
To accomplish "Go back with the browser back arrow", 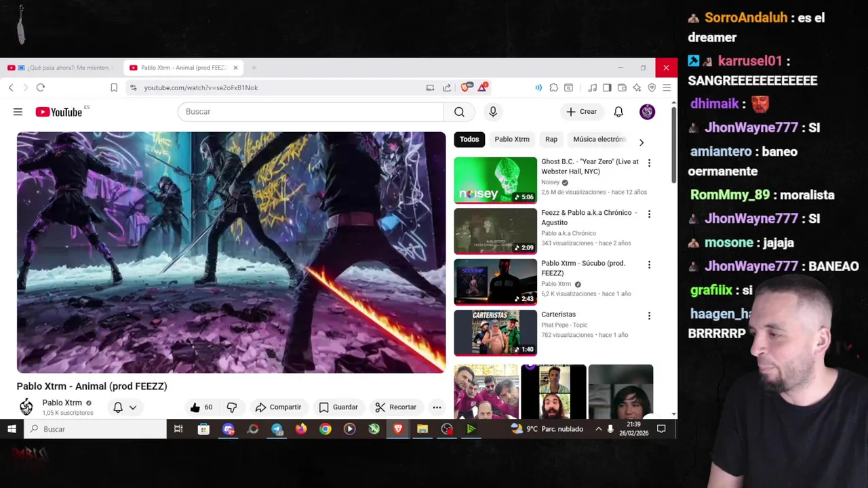I will click(11, 87).
